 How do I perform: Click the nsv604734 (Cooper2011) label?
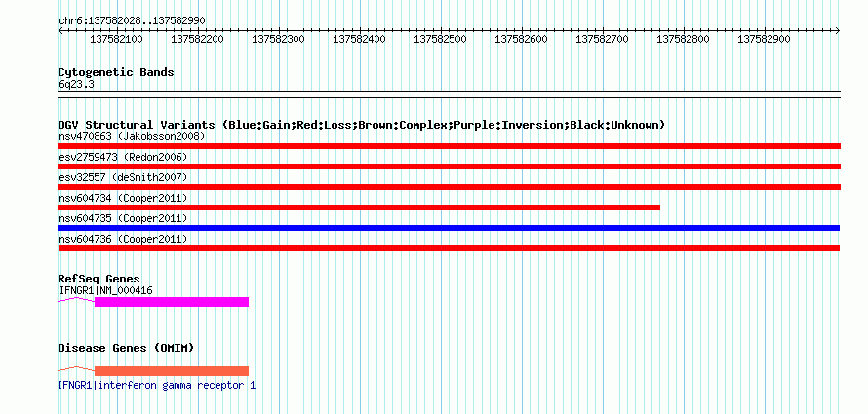(x=123, y=198)
